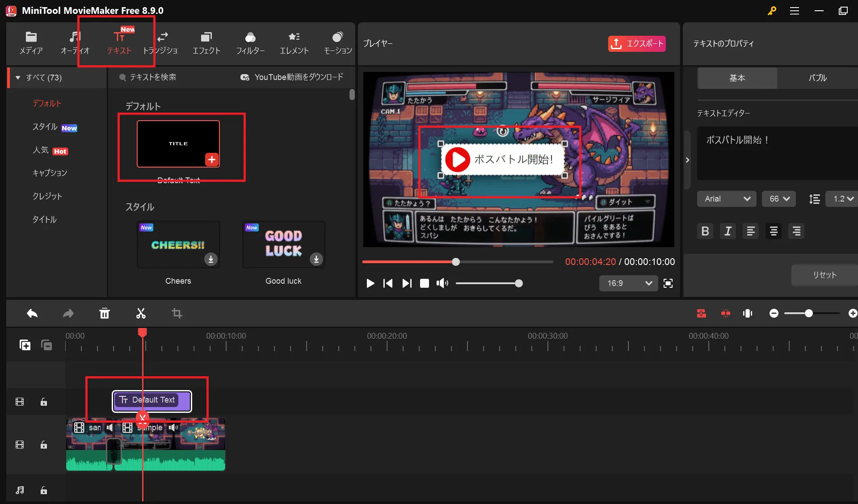The image size is (858, 504).
Task: Click the text editor box
Action: click(778, 153)
